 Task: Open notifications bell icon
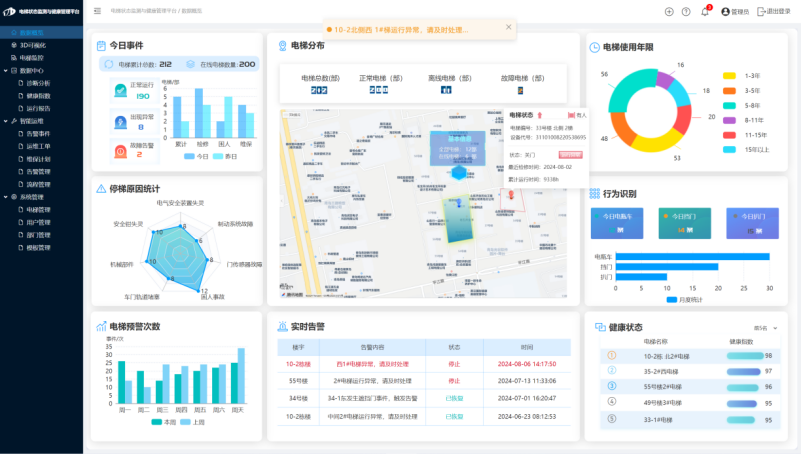[705, 12]
